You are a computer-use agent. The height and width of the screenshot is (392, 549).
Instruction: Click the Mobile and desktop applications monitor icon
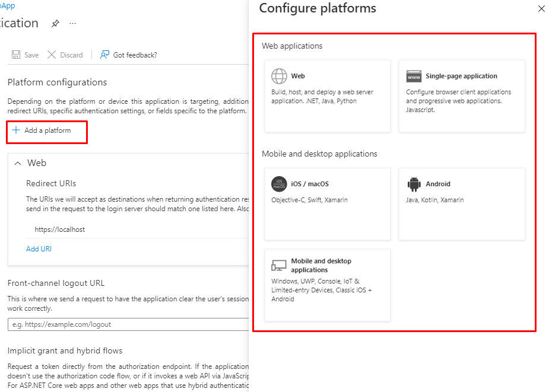click(279, 265)
